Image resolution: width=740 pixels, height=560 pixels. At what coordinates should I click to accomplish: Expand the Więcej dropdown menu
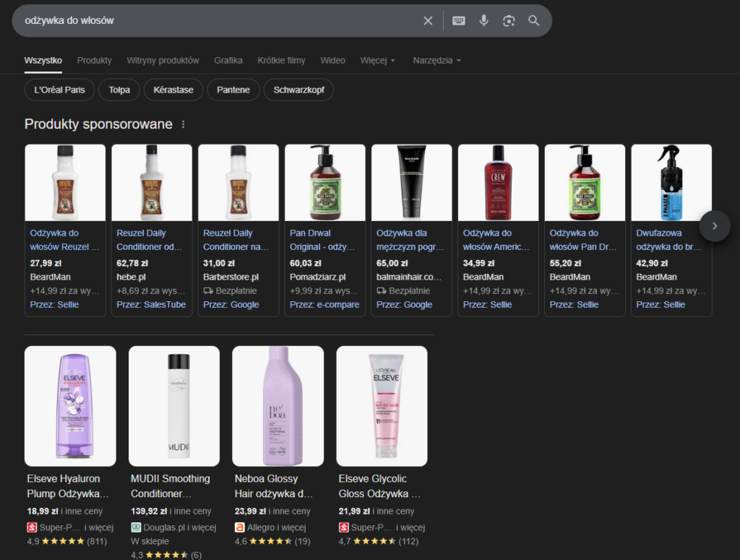pyautogui.click(x=377, y=61)
